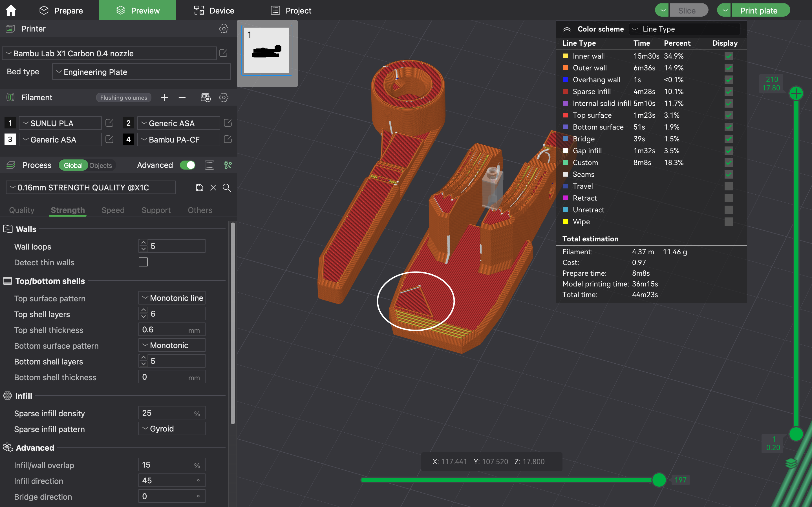The height and width of the screenshot is (507, 812).
Task: Disable the Advanced process toggle
Action: [187, 165]
